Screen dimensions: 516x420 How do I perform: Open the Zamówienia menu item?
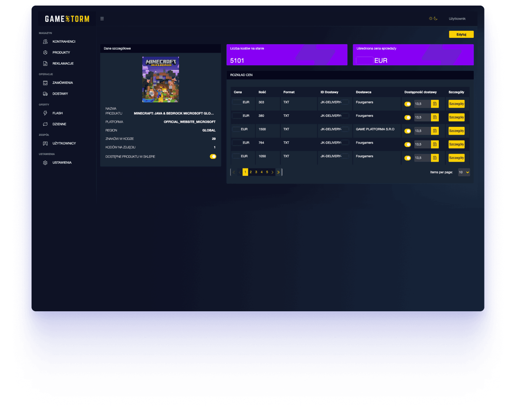(x=63, y=83)
